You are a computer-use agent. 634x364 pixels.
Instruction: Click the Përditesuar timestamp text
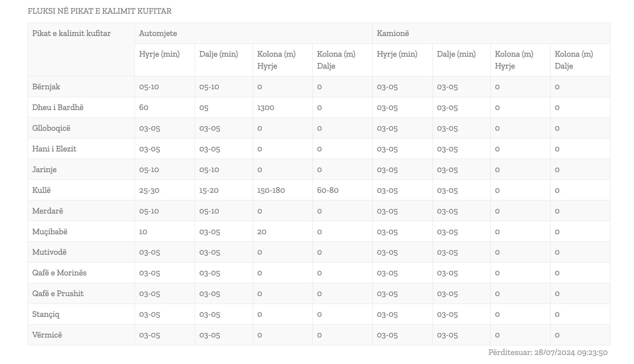point(548,352)
